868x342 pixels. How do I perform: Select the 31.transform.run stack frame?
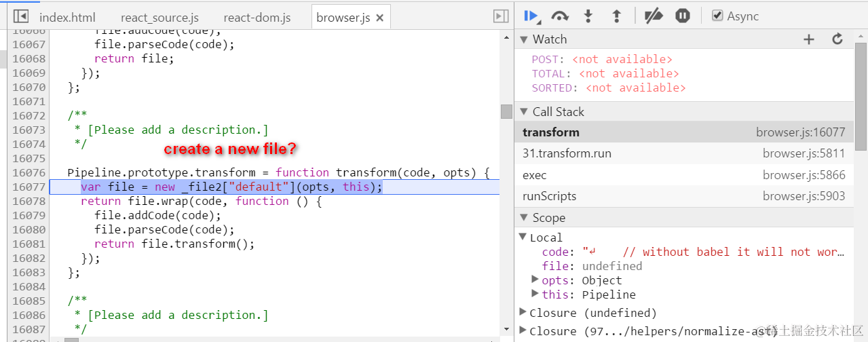click(684, 153)
